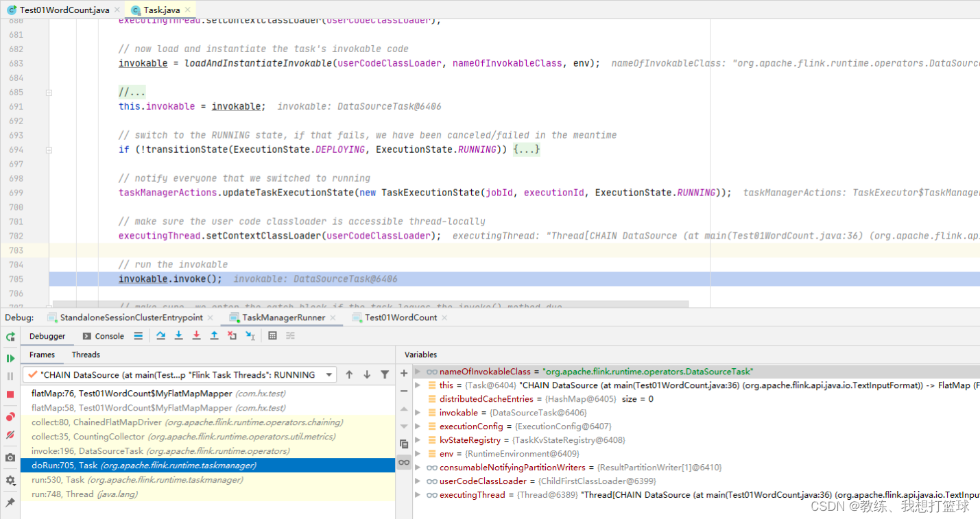The height and width of the screenshot is (519, 980).
Task: Select frame flatMap:76, Test01WordCount$MyFlatMapMapper
Action: click(x=208, y=394)
